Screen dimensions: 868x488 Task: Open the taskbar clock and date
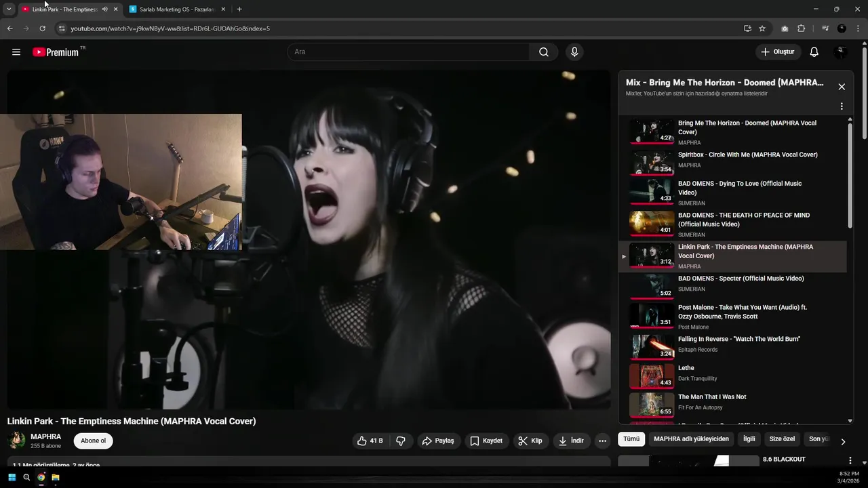click(849, 477)
